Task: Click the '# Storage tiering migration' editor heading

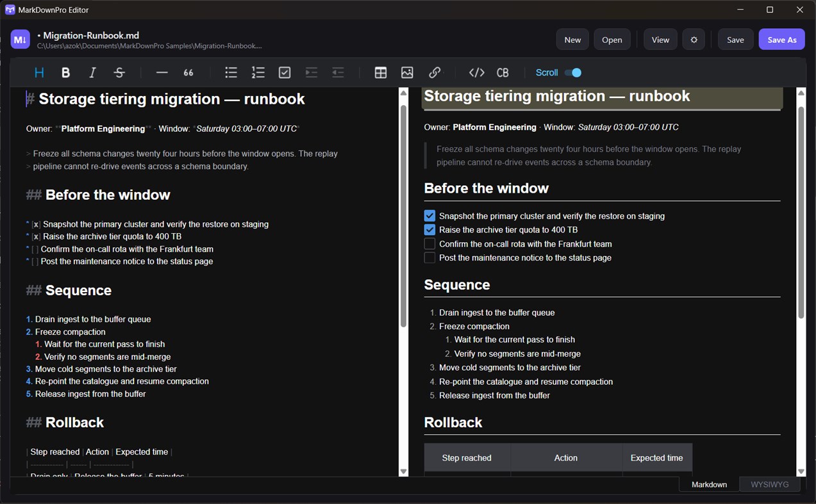Action: coord(165,99)
